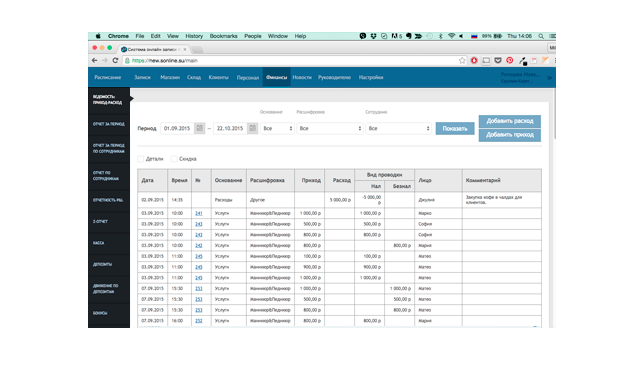
Task: Open the Новости tab
Action: [302, 78]
